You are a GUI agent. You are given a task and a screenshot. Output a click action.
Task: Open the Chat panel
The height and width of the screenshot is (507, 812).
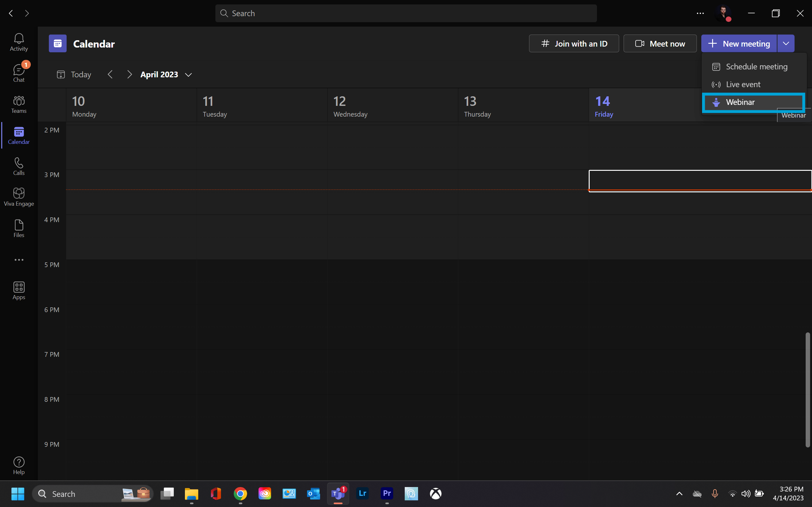click(x=18, y=72)
